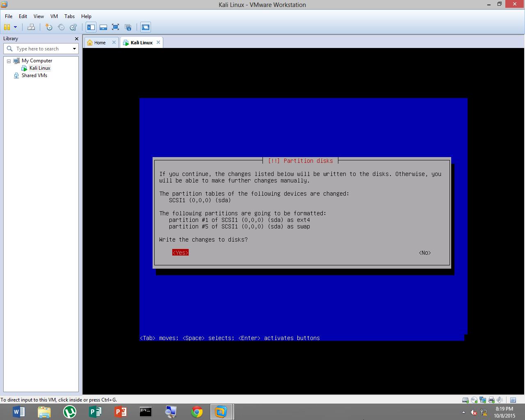Click the '[!!] Partition disks' dialog title
This screenshot has height=420, width=525.
300,161
